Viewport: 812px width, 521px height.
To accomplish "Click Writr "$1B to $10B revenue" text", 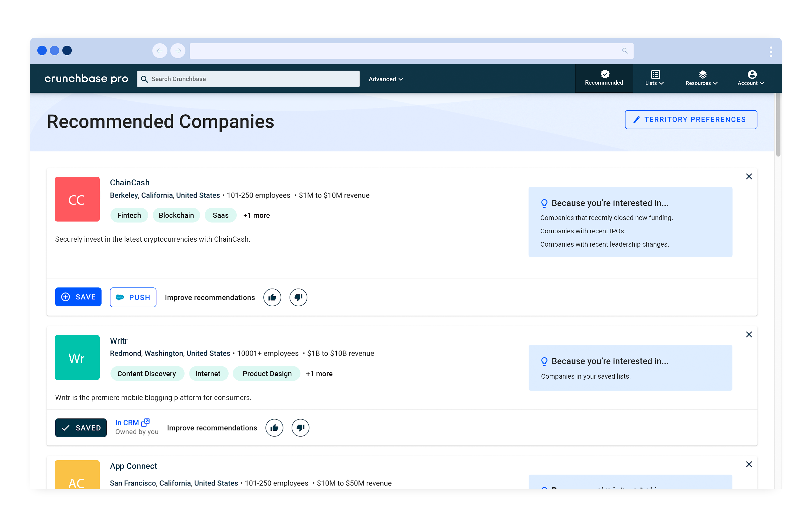I will tap(341, 353).
